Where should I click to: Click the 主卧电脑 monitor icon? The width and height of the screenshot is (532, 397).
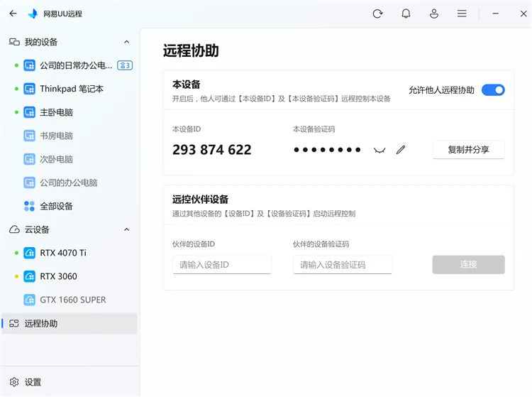(x=29, y=112)
